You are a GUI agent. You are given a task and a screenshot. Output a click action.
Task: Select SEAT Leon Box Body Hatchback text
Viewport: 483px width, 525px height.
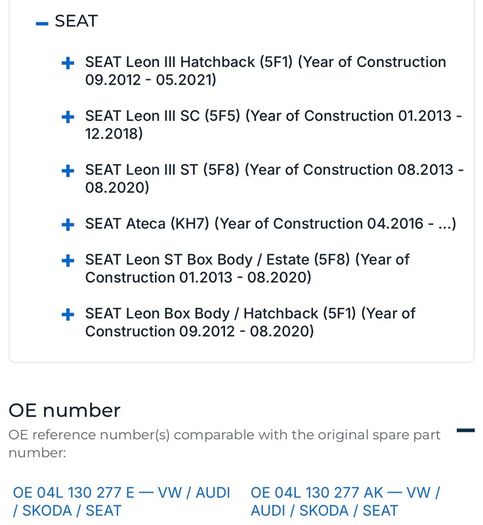tap(202, 314)
